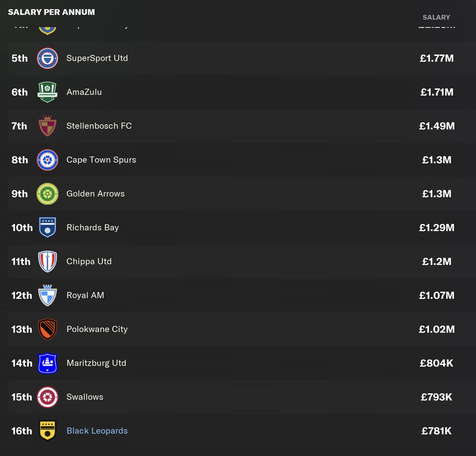This screenshot has height=456, width=476.
Task: Click Richards Bay's £1.29M salary value
Action: (x=437, y=228)
